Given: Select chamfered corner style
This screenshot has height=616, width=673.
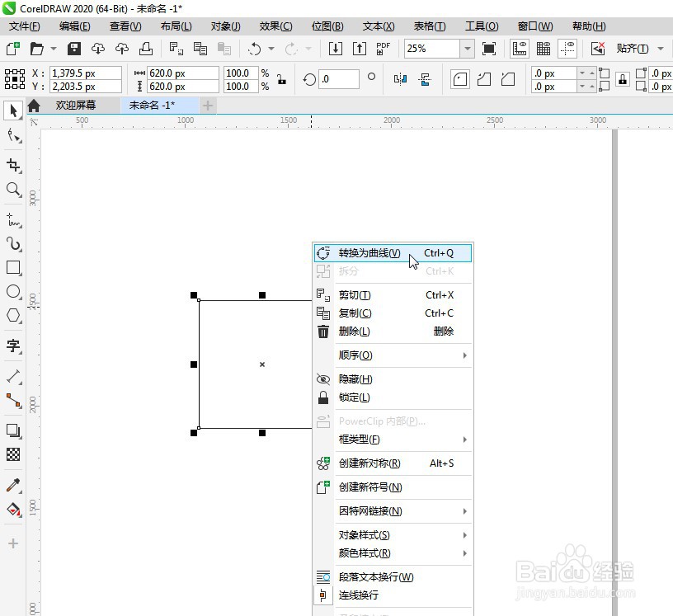Looking at the screenshot, I should [508, 79].
